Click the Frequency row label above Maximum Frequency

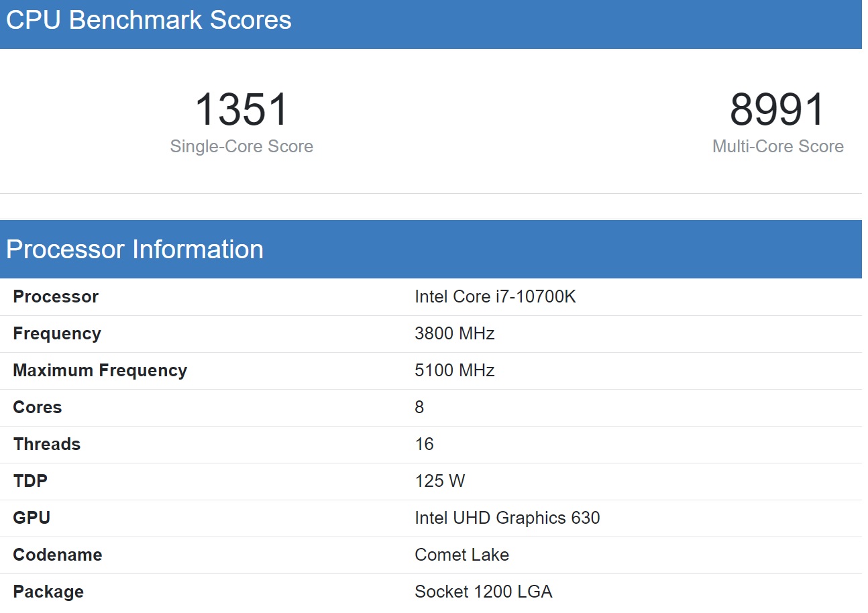point(57,333)
